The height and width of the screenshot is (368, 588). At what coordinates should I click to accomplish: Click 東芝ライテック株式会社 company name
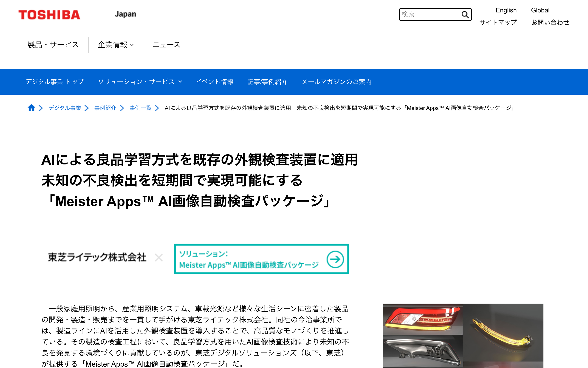pos(97,257)
